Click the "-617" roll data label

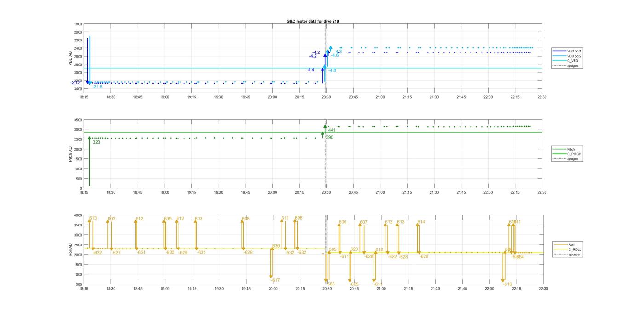275,281
